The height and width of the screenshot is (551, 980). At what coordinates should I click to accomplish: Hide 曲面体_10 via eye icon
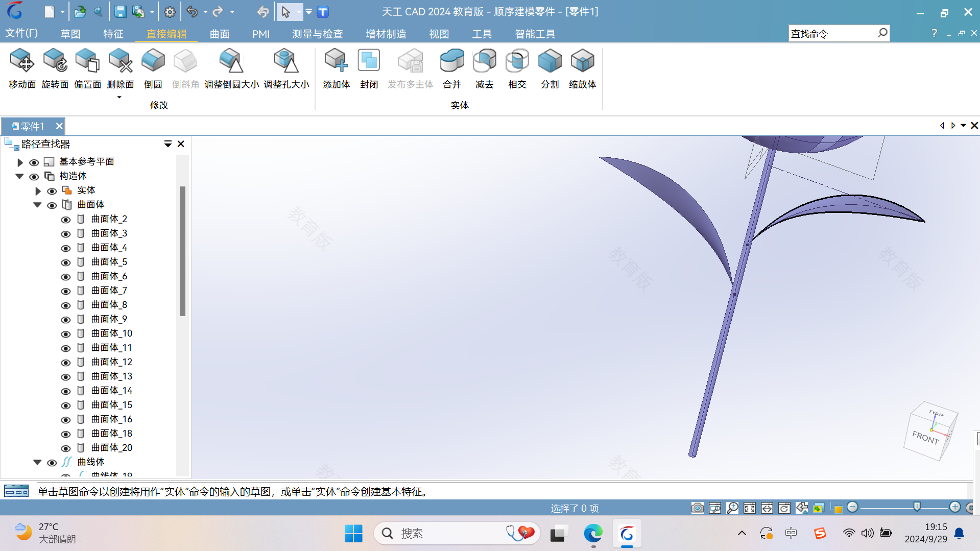(65, 334)
